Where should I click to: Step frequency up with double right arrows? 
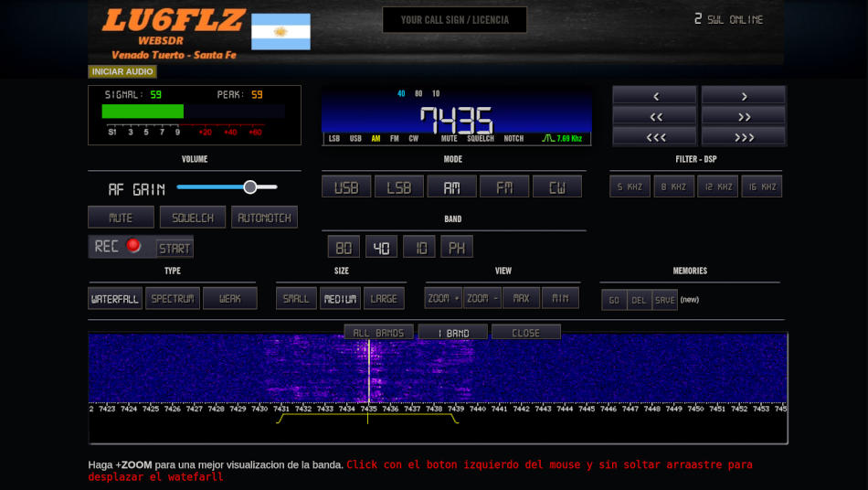click(x=744, y=116)
